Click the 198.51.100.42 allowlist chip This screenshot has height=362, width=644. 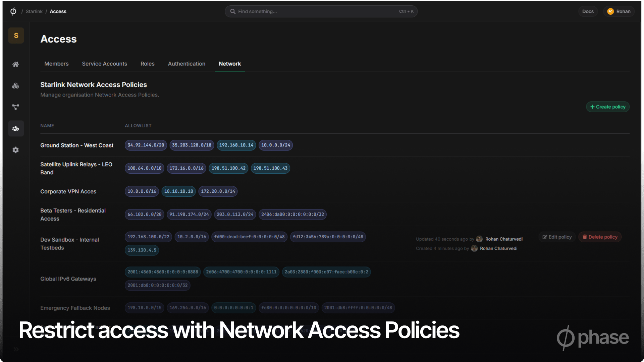point(228,168)
